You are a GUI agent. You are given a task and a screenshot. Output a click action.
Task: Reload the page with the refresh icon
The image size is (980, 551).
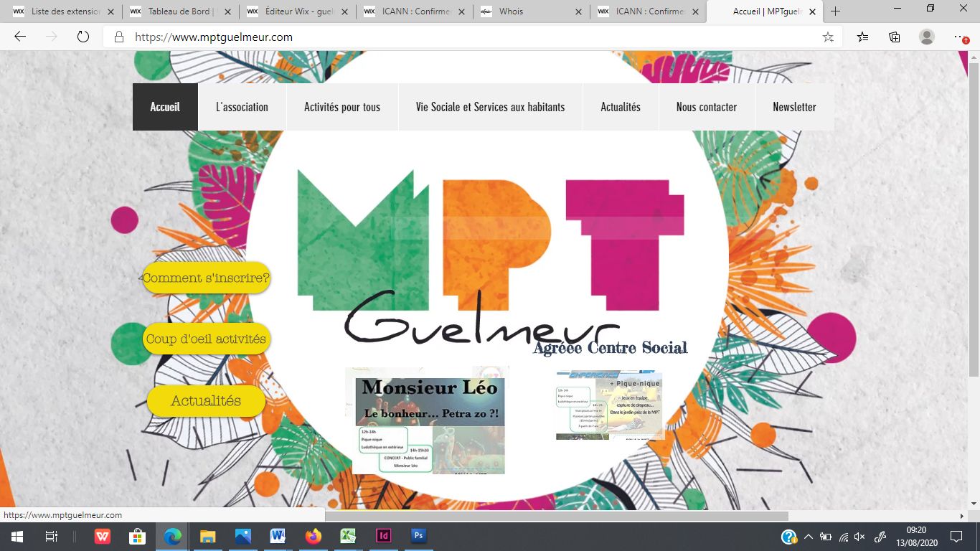83,37
